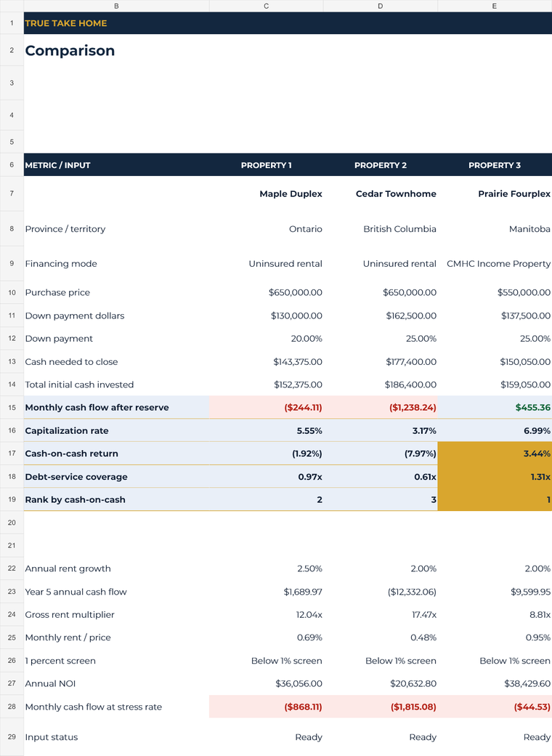Select the $137,500.00 down payment cell
This screenshot has width=552, height=756.
[x=494, y=315]
